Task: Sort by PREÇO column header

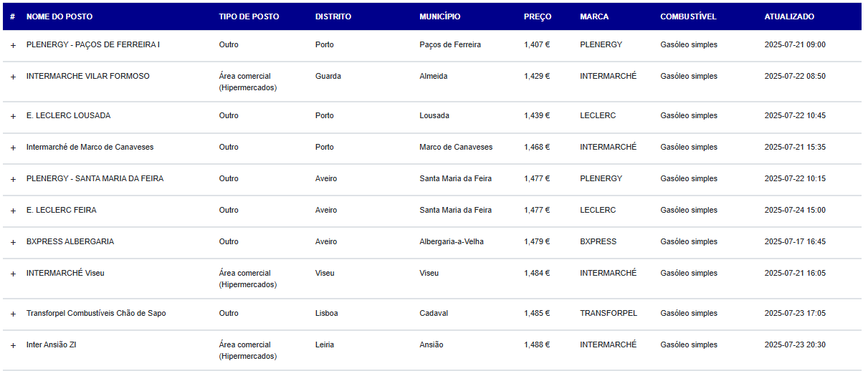Action: (538, 16)
